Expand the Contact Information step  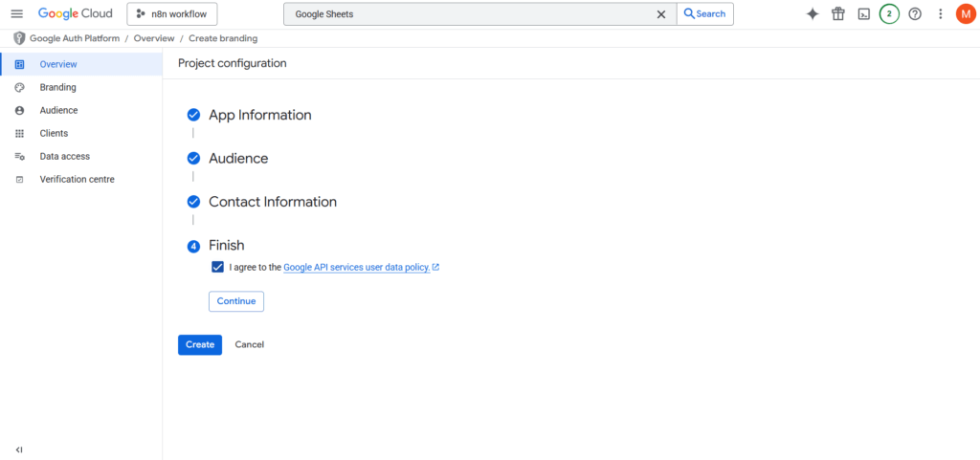tap(272, 202)
